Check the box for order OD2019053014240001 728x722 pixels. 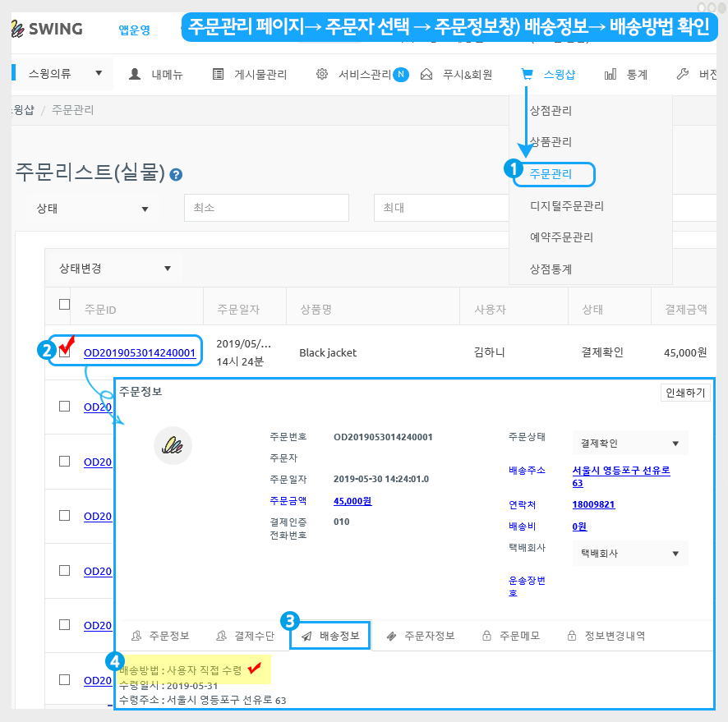coord(65,352)
